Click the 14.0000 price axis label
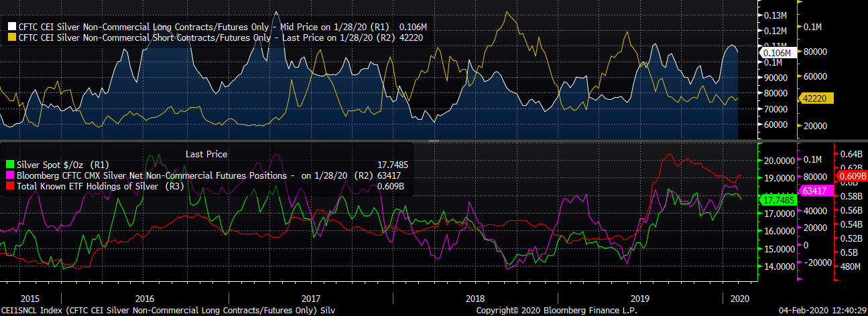The width and height of the screenshot is (868, 316). pyautogui.click(x=779, y=266)
